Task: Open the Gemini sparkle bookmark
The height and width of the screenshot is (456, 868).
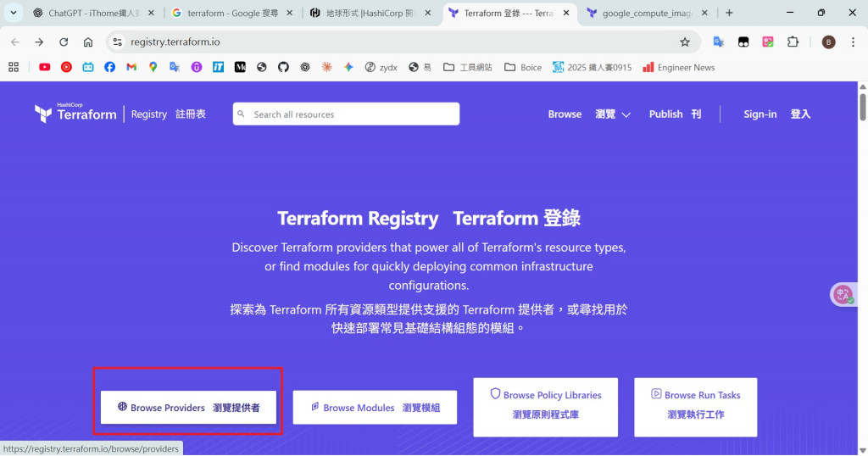Action: pyautogui.click(x=348, y=67)
